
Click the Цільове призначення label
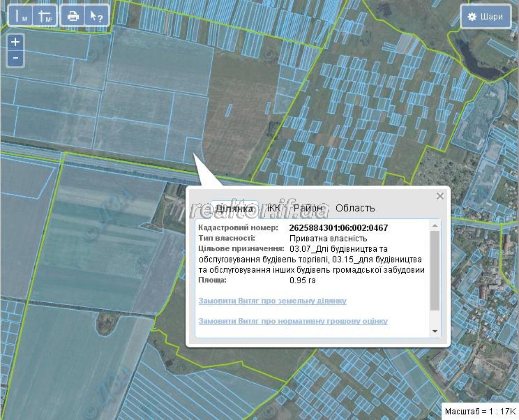(241, 249)
